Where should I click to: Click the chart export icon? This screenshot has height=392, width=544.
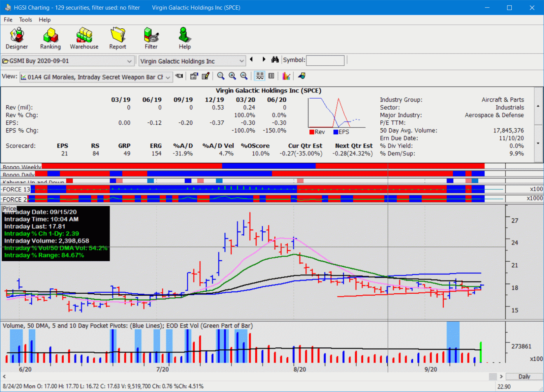coord(302,76)
